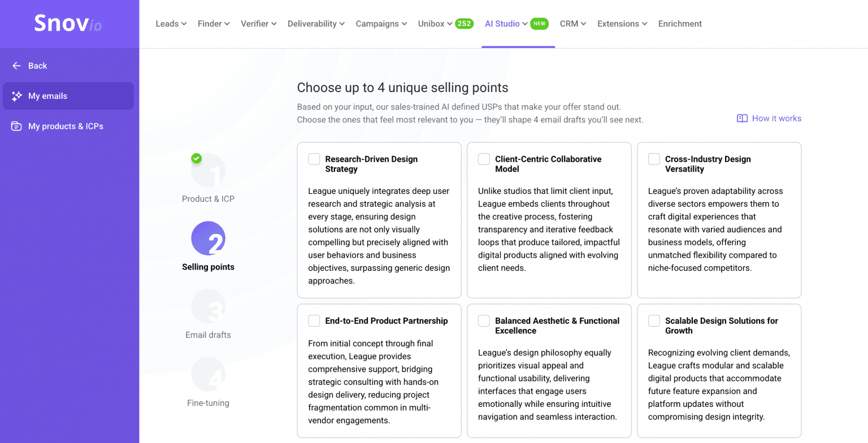Viewport: 868px width, 443px height.
Task: Click the green NEW badge beside AI Studio
Action: [540, 24]
